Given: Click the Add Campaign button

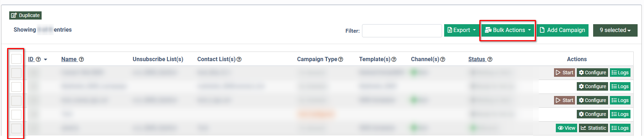Looking at the screenshot, I should coord(563,30).
